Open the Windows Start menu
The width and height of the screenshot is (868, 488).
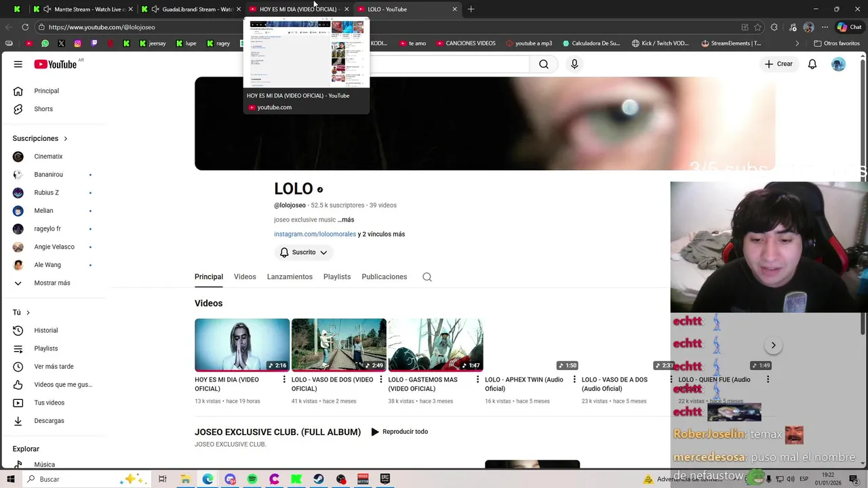point(10,479)
